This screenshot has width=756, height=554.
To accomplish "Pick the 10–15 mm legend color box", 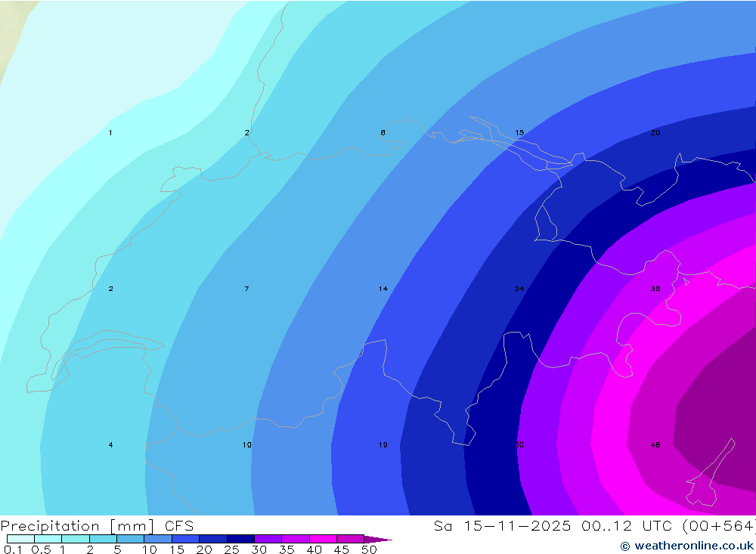I will [x=158, y=539].
